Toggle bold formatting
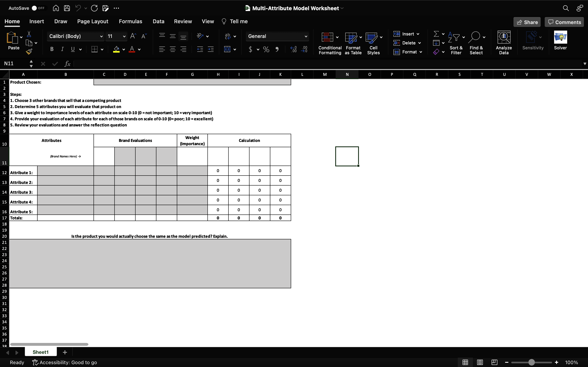Viewport: 588px width, 367px height. [x=51, y=49]
